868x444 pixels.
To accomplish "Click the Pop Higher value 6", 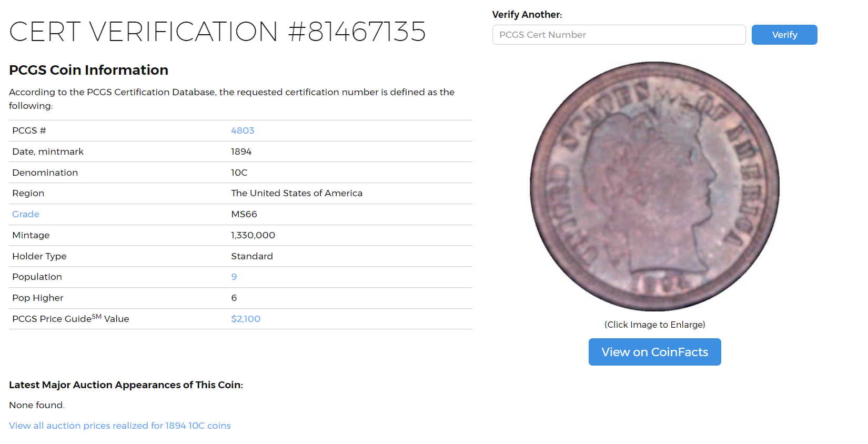I will (234, 298).
